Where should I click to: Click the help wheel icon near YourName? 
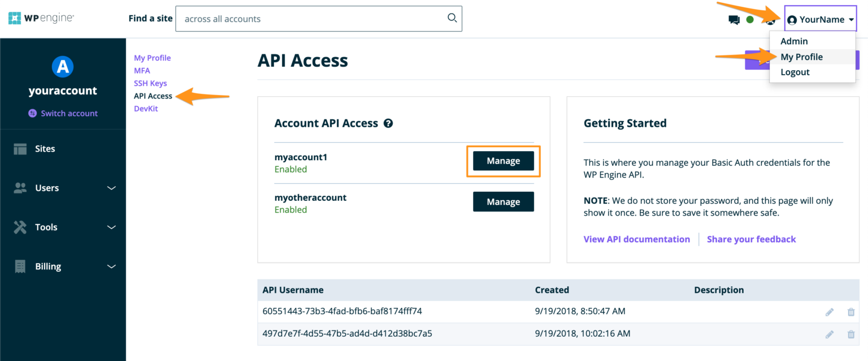tap(770, 19)
